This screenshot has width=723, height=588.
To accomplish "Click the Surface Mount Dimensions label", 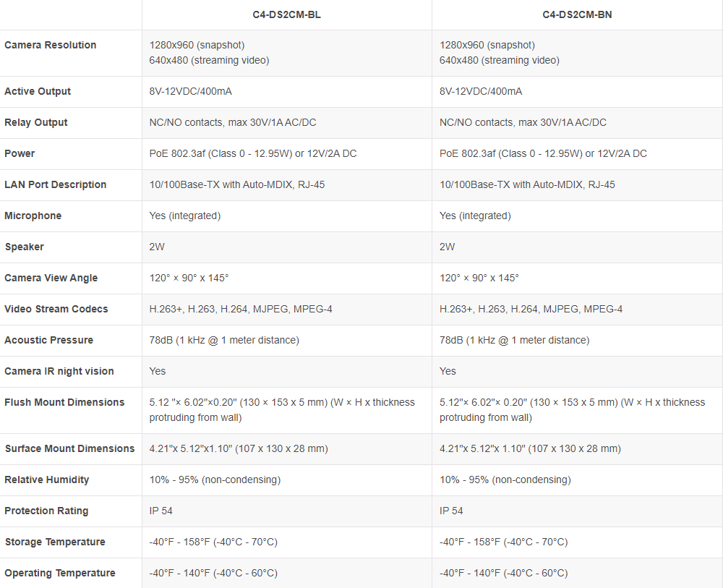I will coord(69,448).
